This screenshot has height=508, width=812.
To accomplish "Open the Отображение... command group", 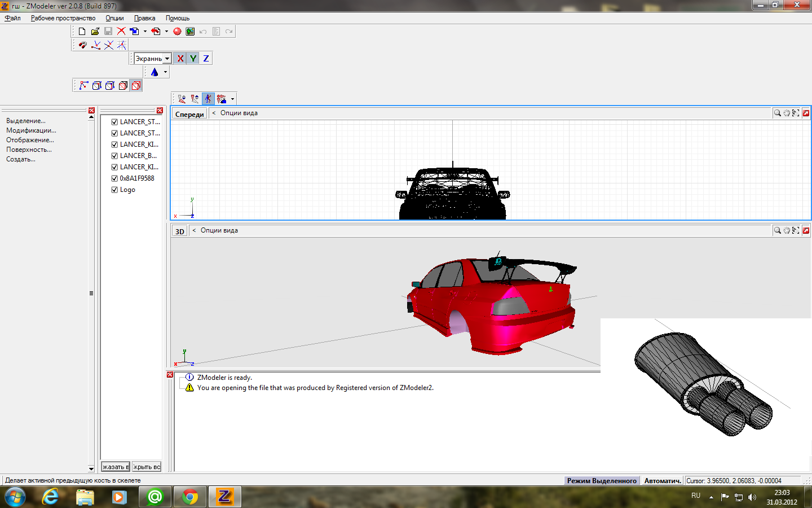I will 30,140.
